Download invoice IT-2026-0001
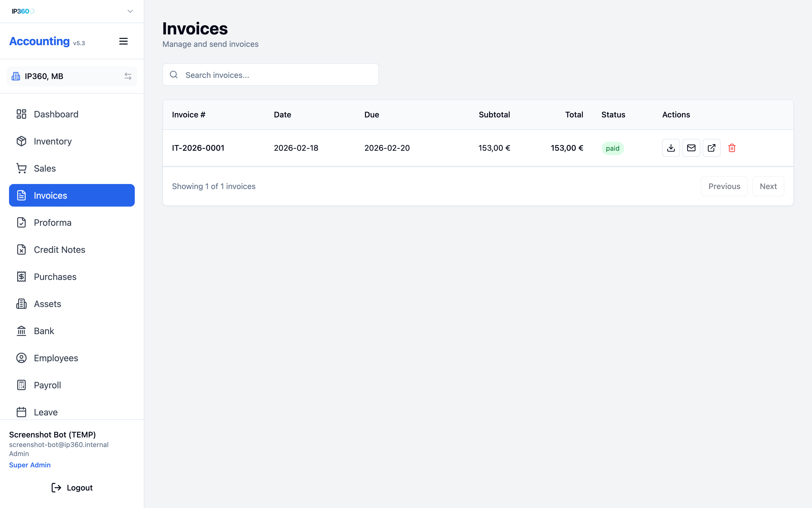 (x=671, y=148)
